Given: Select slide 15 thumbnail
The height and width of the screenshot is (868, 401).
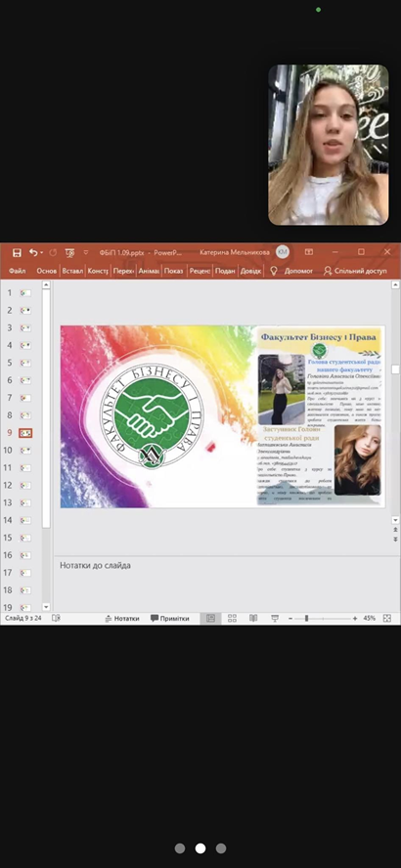Looking at the screenshot, I should (25, 538).
